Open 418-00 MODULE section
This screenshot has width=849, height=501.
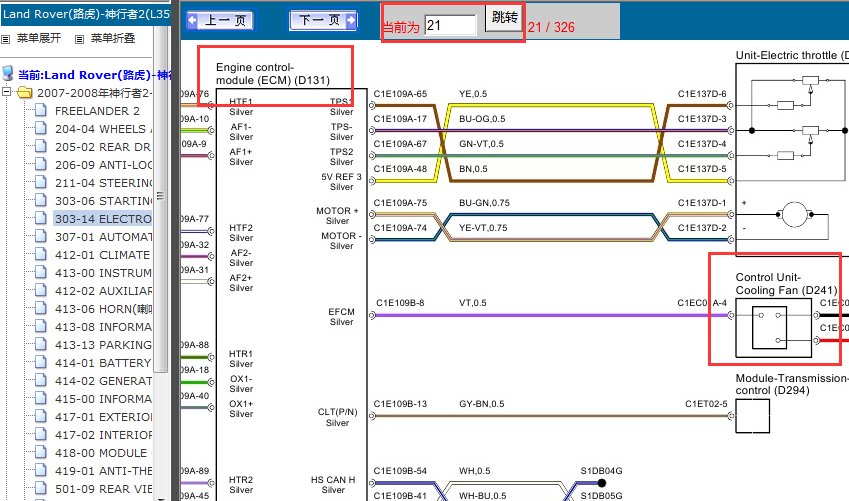click(101, 452)
